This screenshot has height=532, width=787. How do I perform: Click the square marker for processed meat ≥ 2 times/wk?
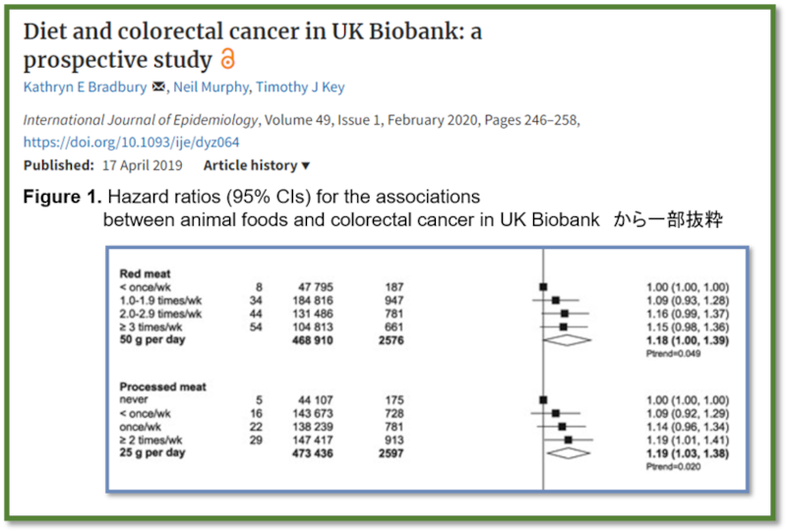(568, 441)
